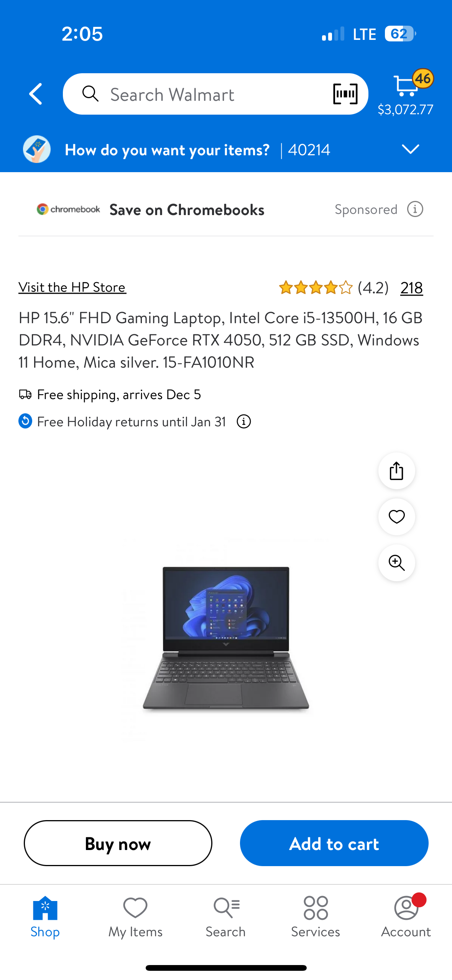Go to the Account tab
The image size is (452, 980).
coord(406,918)
